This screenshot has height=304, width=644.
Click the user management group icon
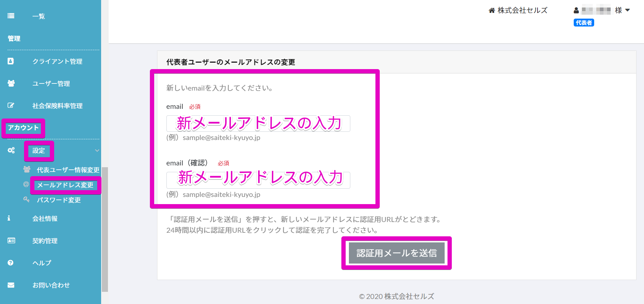[x=11, y=83]
